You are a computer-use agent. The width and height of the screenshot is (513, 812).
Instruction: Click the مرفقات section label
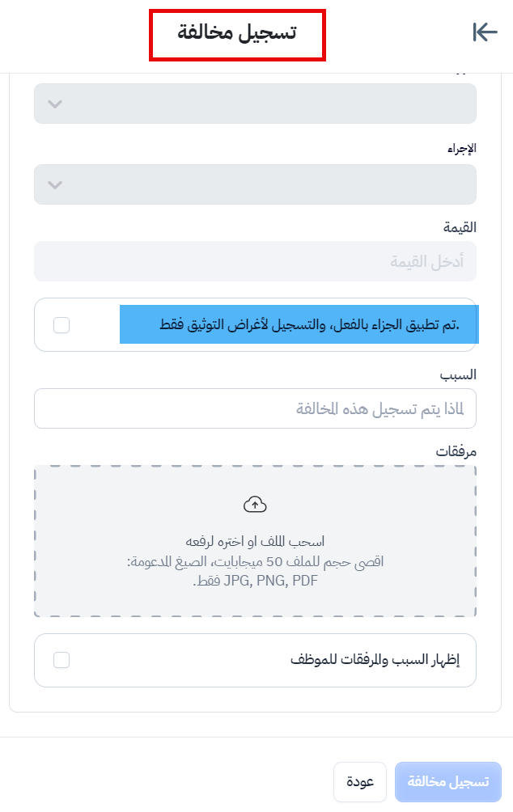(456, 451)
